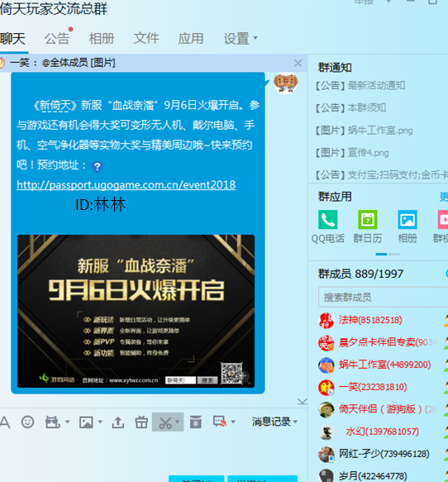Expand the GIF sticker dropdown arrow
448x482 pixels.
(67, 422)
